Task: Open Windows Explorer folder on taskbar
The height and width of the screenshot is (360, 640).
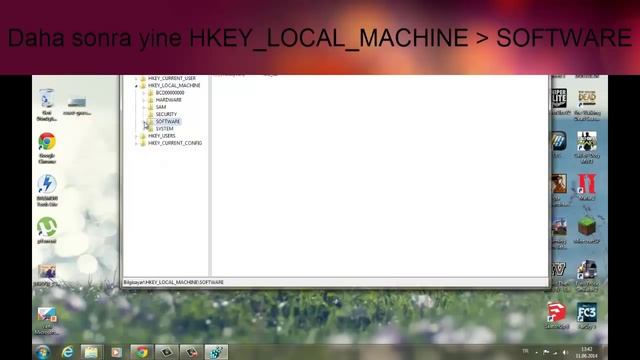Action: tap(91, 352)
